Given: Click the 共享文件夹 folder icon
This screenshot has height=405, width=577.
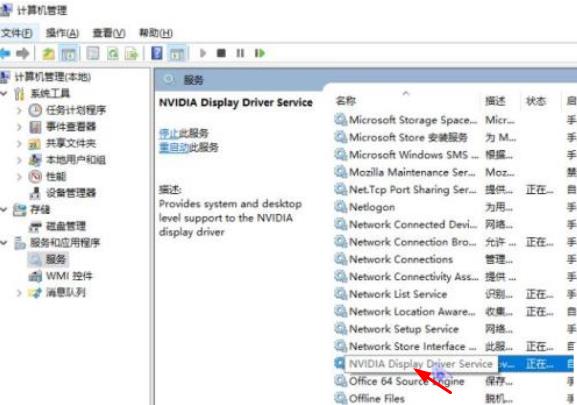Looking at the screenshot, I should (35, 143).
